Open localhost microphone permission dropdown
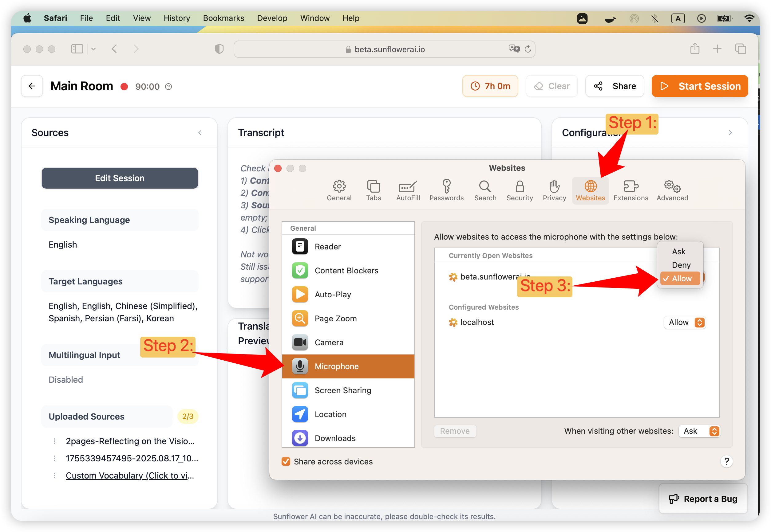This screenshot has width=771, height=532. (x=684, y=322)
